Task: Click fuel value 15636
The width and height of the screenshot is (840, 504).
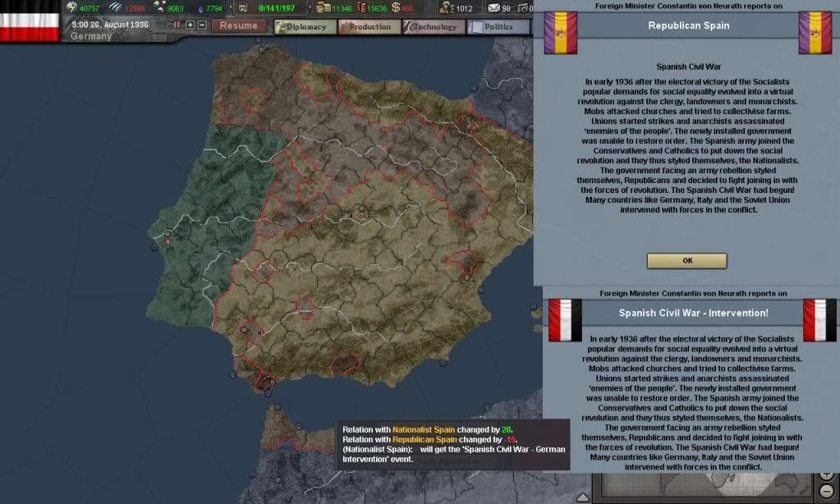Action: pyautogui.click(x=377, y=8)
